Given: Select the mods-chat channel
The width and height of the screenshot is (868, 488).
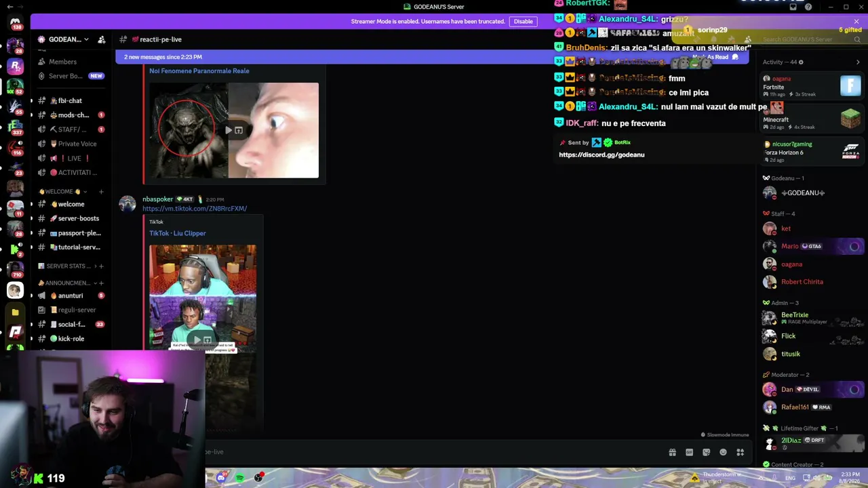Looking at the screenshot, I should [x=71, y=115].
